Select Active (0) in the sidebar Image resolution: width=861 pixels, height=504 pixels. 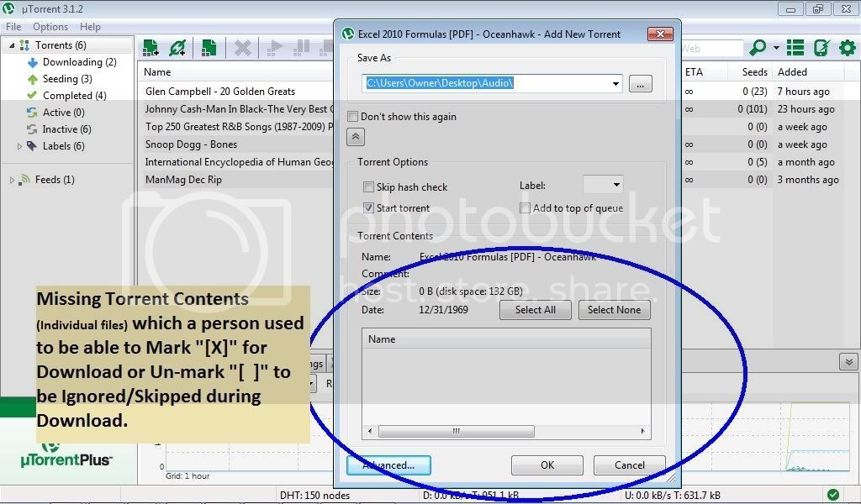click(63, 113)
